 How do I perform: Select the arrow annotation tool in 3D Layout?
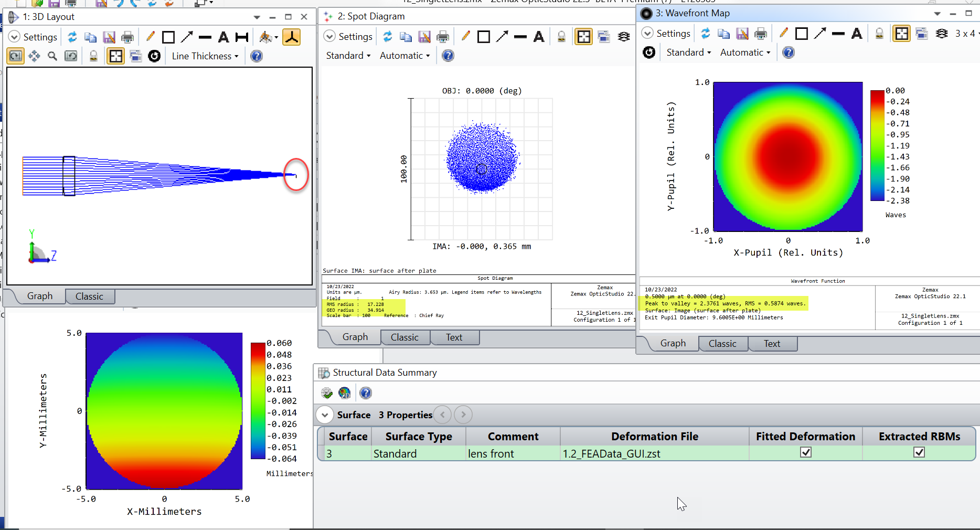click(187, 37)
